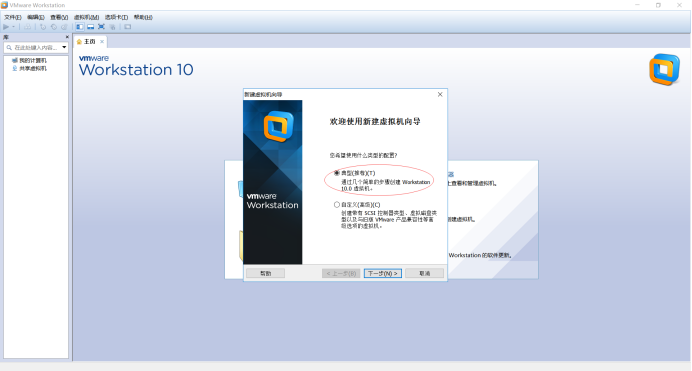Open the 选项卡(T) menu
The height and width of the screenshot is (371, 692).
tap(116, 17)
